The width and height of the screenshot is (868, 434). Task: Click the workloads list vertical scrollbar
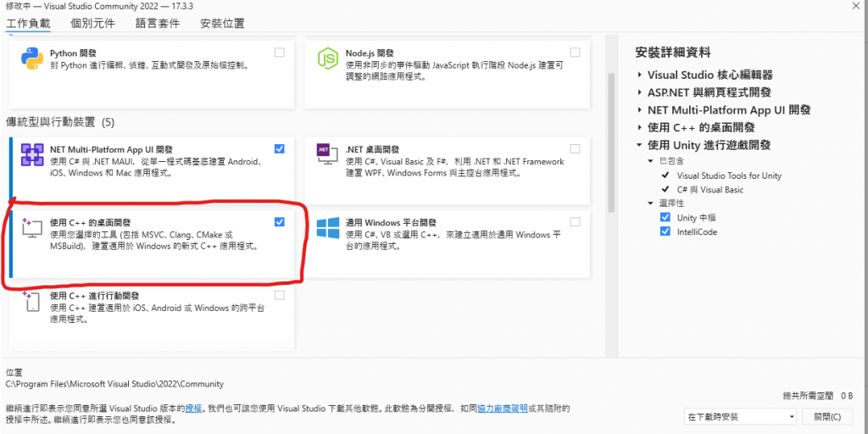coord(611,142)
